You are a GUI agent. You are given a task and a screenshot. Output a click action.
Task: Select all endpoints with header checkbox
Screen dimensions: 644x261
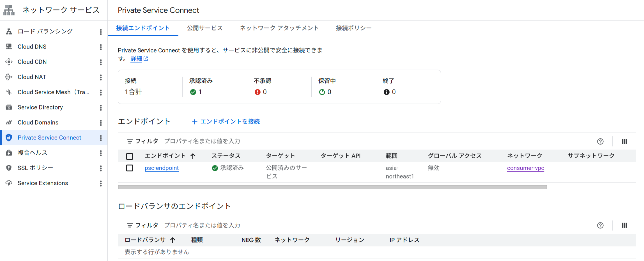(x=130, y=156)
